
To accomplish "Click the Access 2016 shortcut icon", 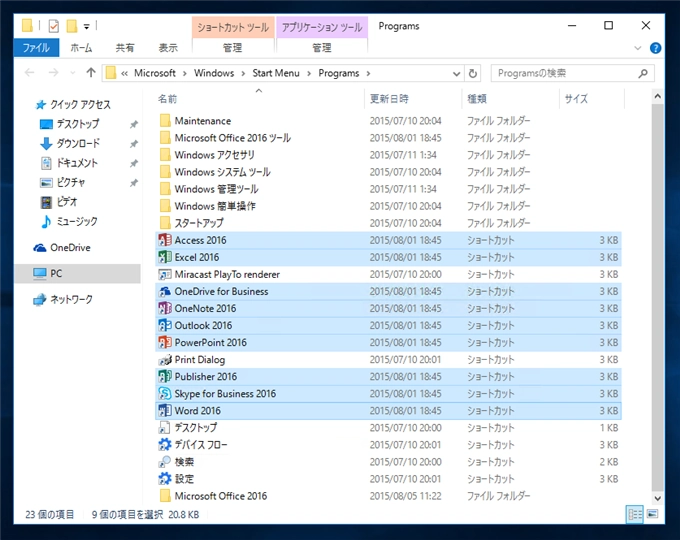I will pos(165,240).
